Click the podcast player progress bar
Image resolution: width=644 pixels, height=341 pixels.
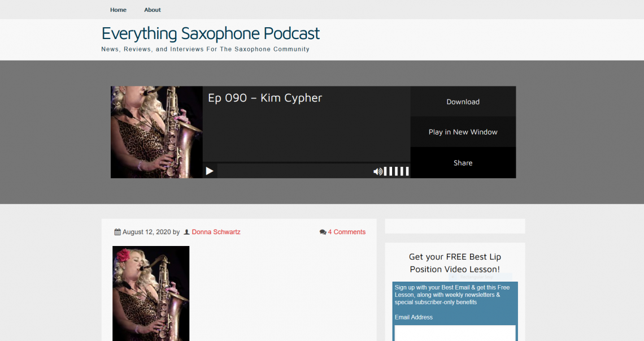pos(294,171)
